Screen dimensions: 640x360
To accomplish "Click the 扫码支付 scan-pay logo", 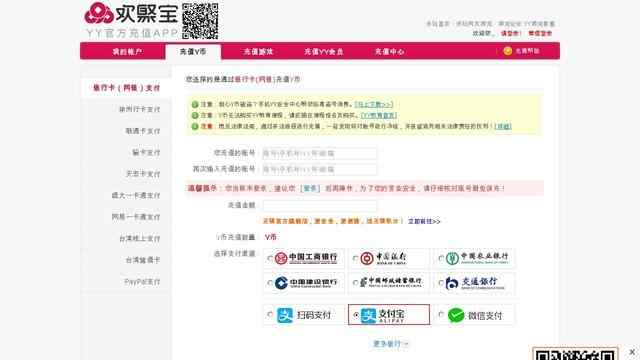I will point(304,315).
